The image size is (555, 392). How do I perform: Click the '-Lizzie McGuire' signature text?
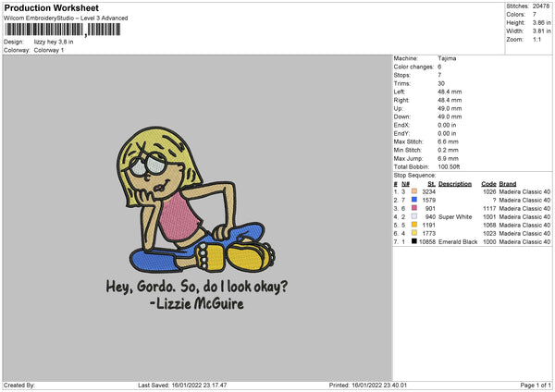click(197, 303)
